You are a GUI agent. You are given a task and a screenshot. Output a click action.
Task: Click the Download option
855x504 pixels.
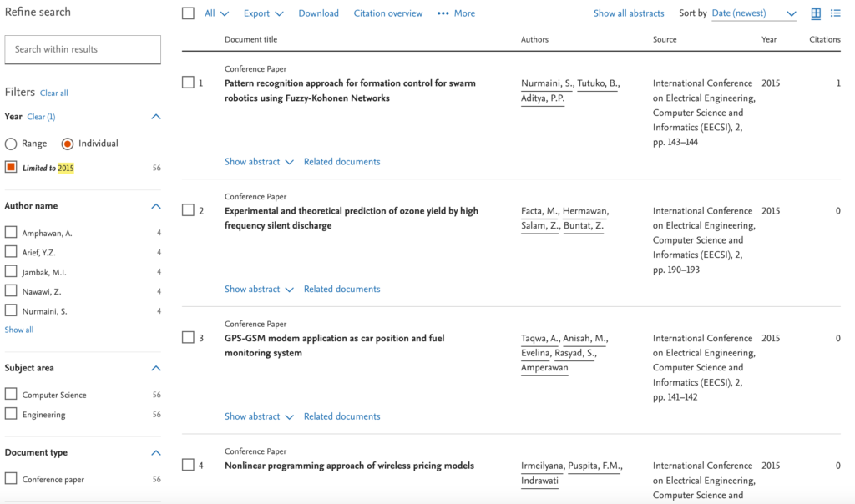(x=318, y=13)
